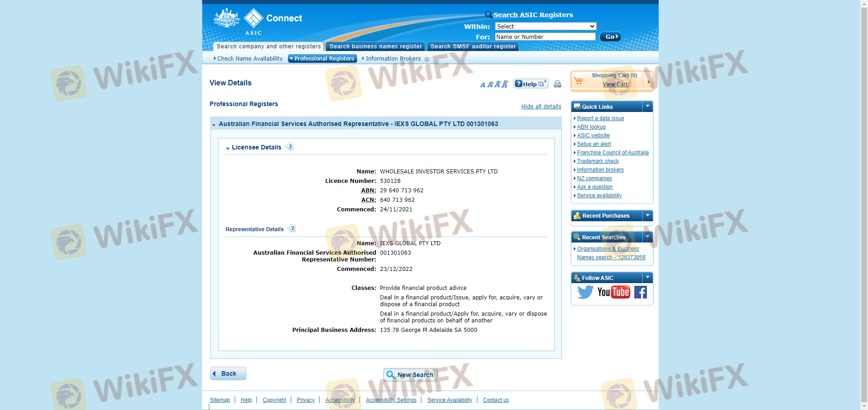Open the ABN lookup quick link
The image size is (868, 410).
click(x=591, y=127)
